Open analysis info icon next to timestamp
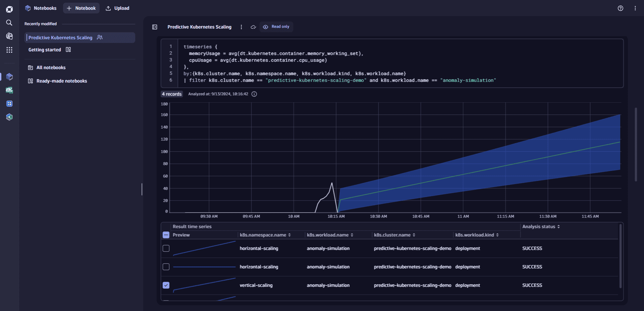644x311 pixels. (254, 94)
